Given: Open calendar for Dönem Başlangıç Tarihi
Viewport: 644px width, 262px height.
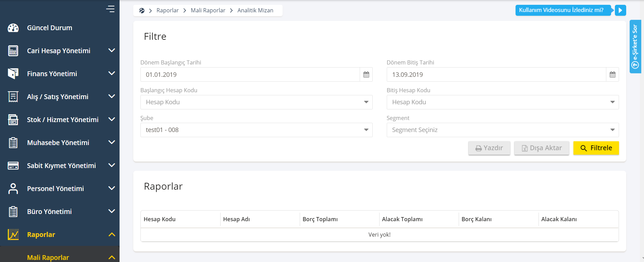Looking at the screenshot, I should (x=366, y=74).
